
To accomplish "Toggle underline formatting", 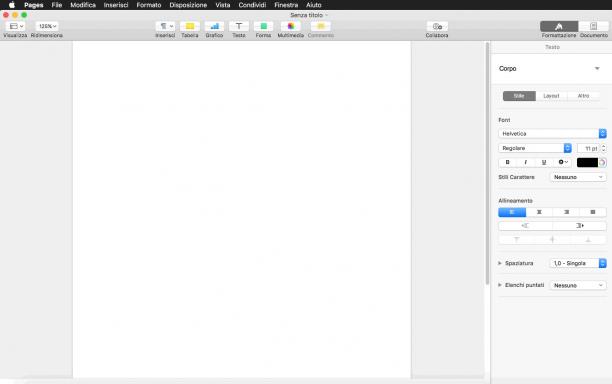I will (x=544, y=162).
